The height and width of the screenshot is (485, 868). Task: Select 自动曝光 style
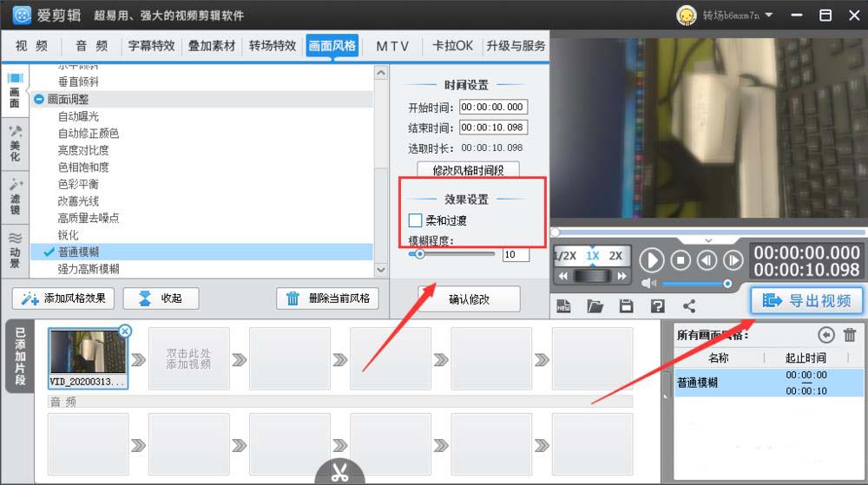click(78, 116)
